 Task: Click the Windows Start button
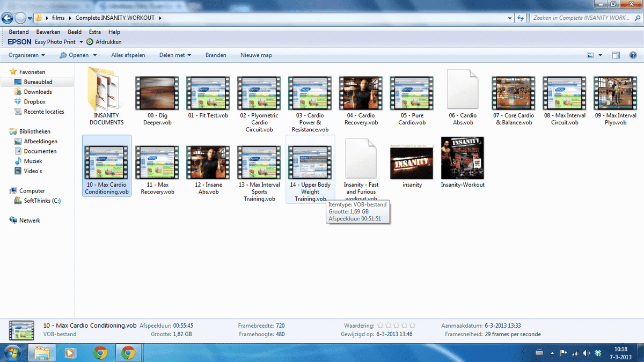[x=13, y=352]
